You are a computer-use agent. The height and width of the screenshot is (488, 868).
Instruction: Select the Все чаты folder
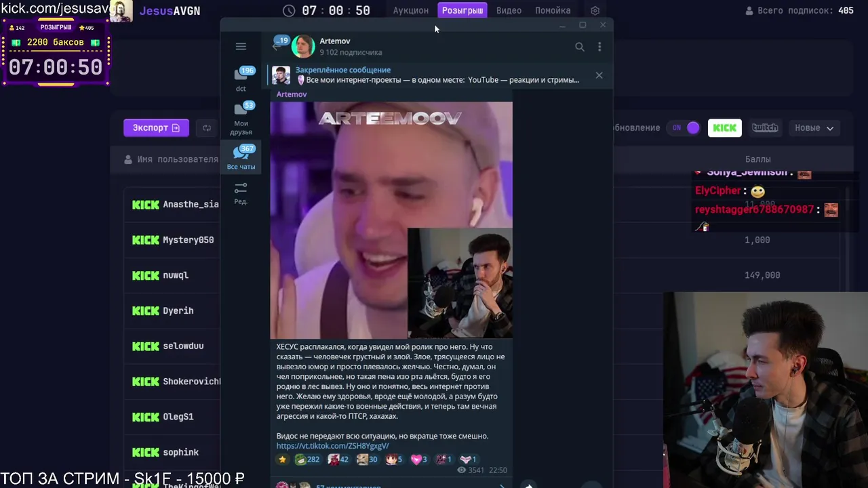click(x=241, y=158)
